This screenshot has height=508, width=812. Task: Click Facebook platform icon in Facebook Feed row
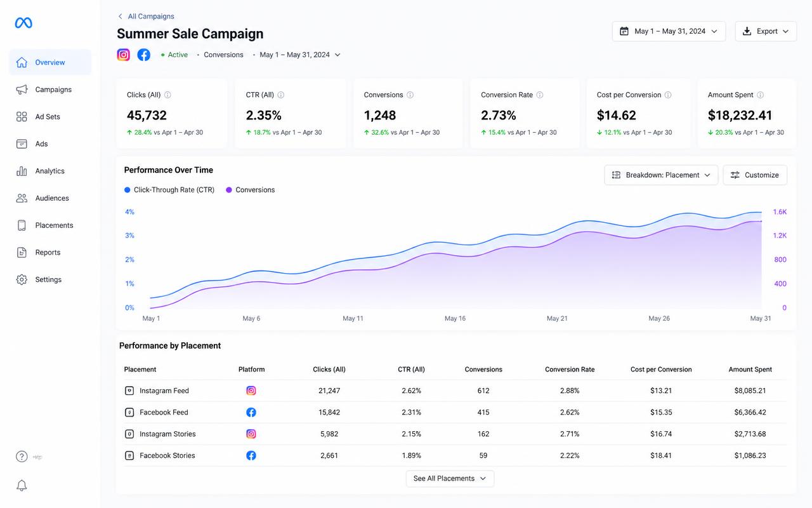pyautogui.click(x=251, y=413)
